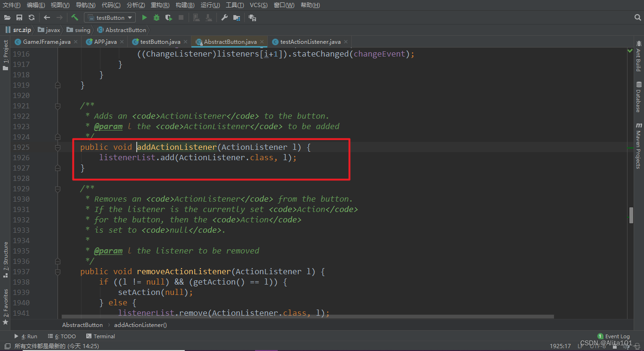
Task: Open Settings with the wrench icon
Action: 224,17
